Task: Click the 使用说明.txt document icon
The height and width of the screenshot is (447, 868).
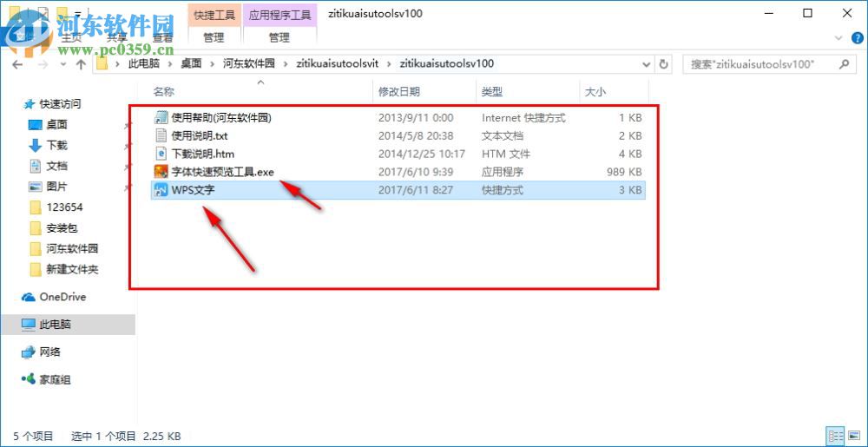Action: pos(161,135)
